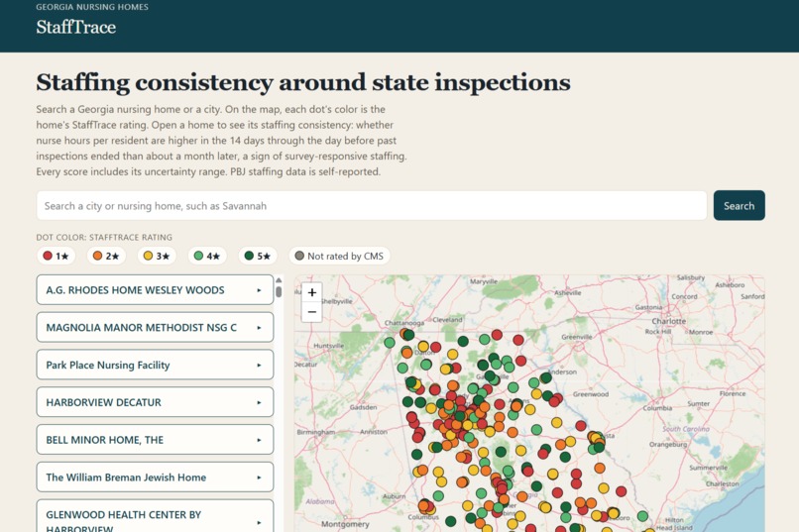Screen dimensions: 799x532
Task: Click the dark green 5★ color dot in legend
Action: click(x=249, y=256)
